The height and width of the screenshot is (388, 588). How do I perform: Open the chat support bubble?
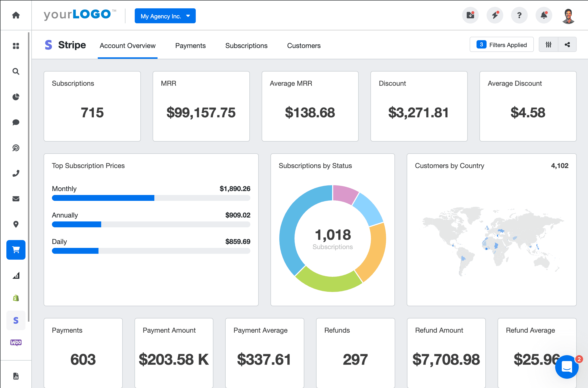tap(567, 367)
